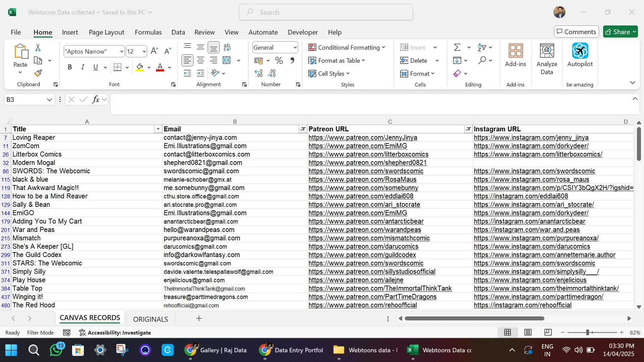Image resolution: width=644 pixels, height=362 pixels.
Task: Click the Copy icon in Clipboard
Action: [x=38, y=61]
